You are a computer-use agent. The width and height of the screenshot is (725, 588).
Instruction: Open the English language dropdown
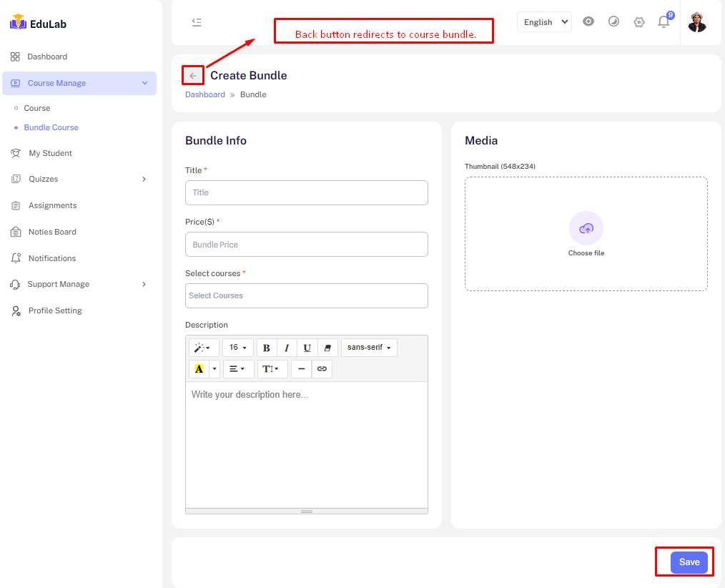[544, 22]
